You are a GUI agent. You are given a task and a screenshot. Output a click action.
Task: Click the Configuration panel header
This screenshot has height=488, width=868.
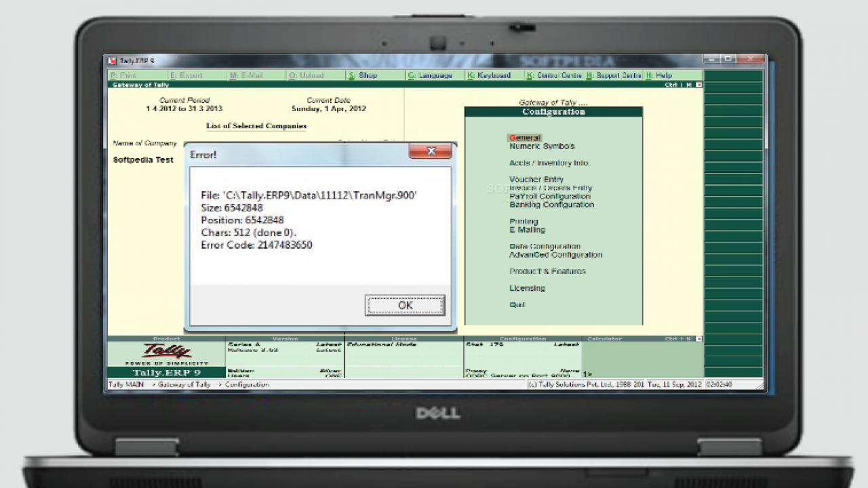coord(553,112)
